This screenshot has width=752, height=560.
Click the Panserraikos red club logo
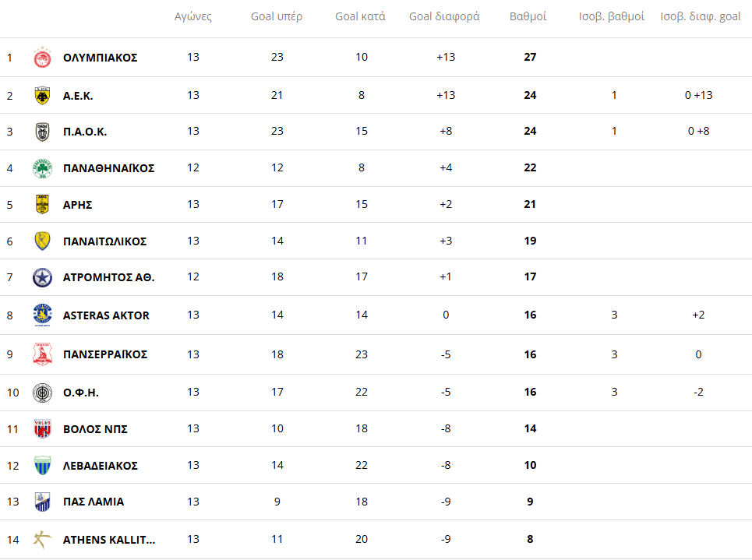coord(42,354)
